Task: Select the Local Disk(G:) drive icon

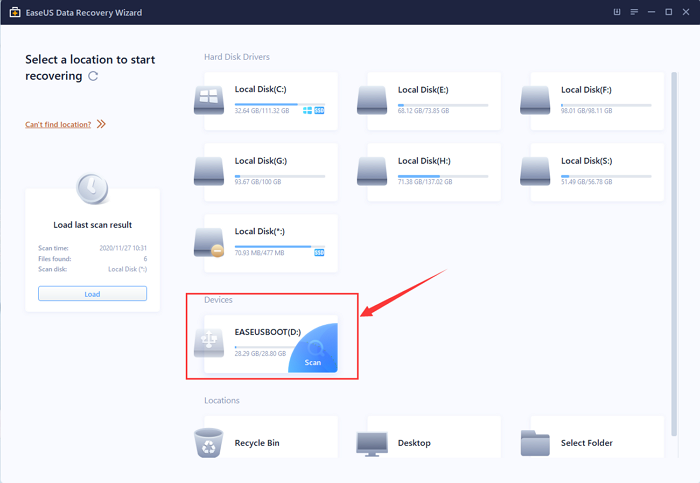Action: [x=209, y=171]
